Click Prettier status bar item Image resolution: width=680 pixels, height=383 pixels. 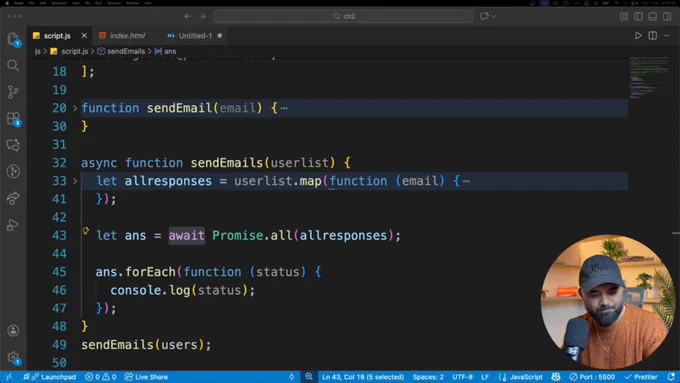(x=641, y=377)
